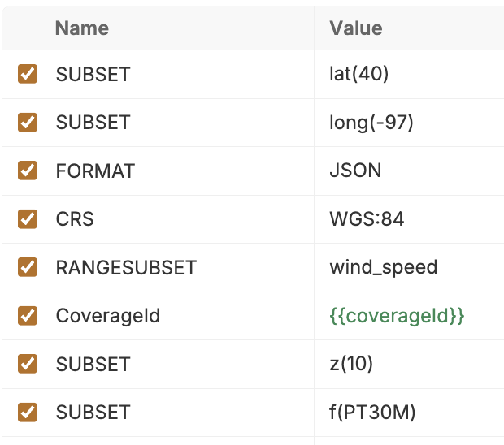Select the FORMAT parameter name cell

95,171
